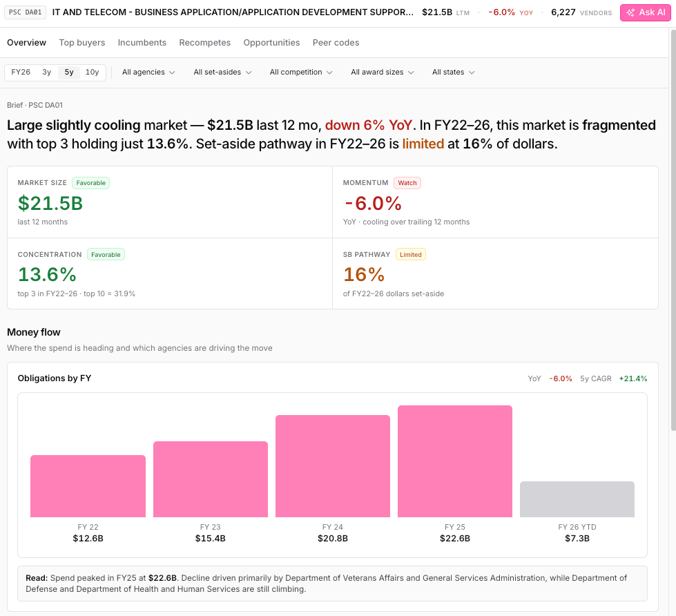Click the gray FY 26 YTD bar
This screenshot has width=676, height=616.
tap(577, 499)
